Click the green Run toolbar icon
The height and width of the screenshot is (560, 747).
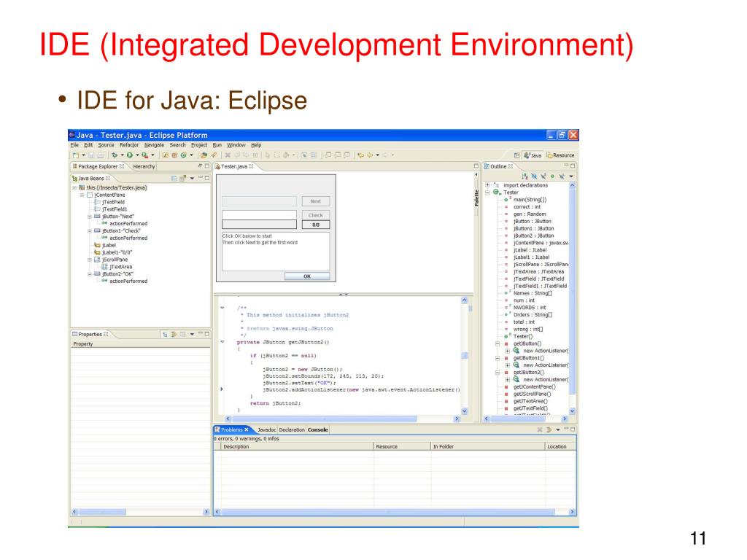click(130, 155)
